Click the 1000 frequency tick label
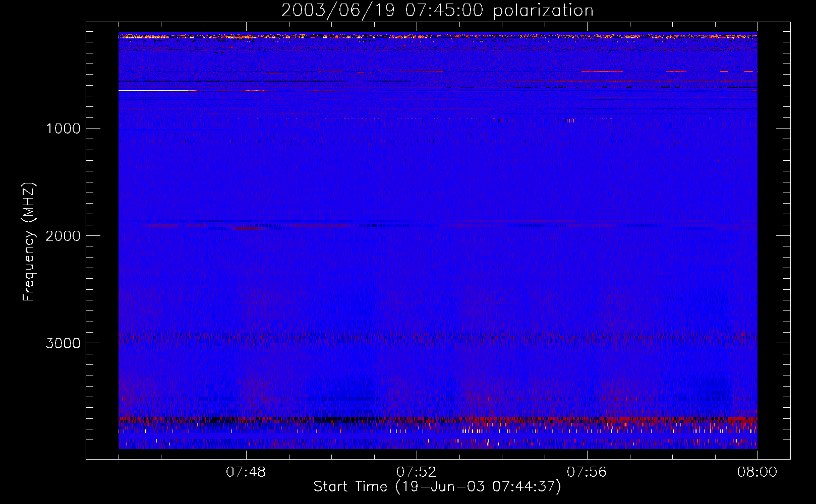The image size is (816, 504). click(63, 129)
